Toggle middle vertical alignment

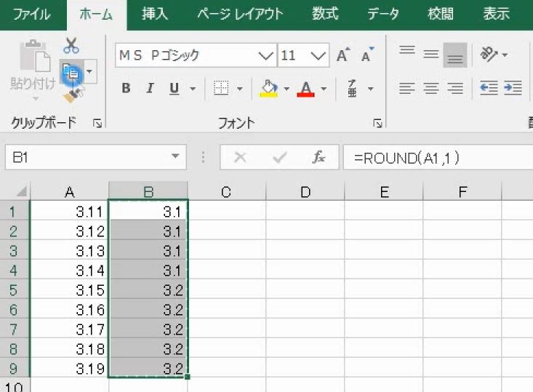(431, 54)
